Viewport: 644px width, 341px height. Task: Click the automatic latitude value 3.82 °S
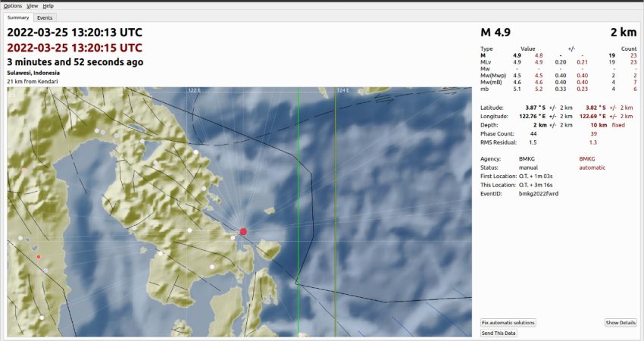(596, 108)
